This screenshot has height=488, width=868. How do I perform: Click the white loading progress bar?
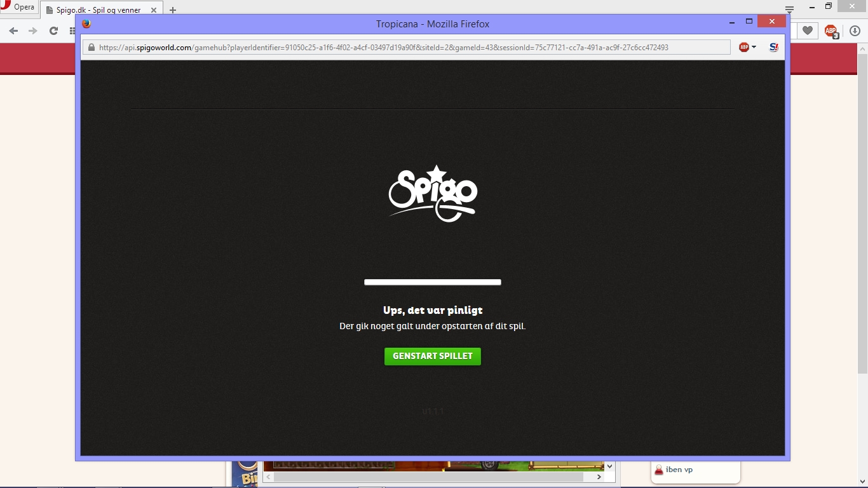(x=432, y=282)
